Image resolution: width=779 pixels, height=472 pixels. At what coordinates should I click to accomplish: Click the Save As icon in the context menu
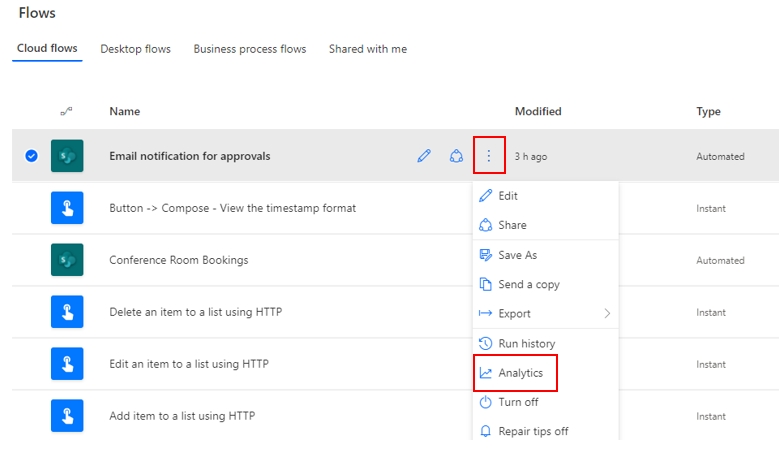point(485,255)
